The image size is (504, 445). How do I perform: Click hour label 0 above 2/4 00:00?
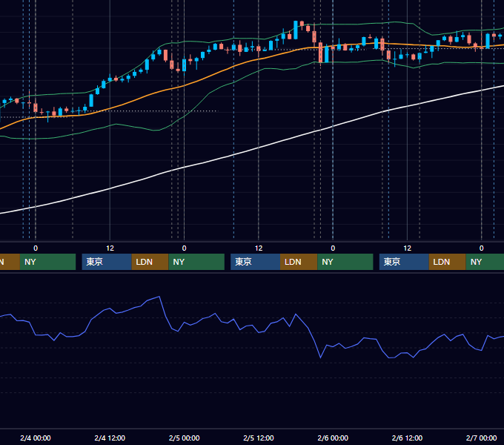(36, 248)
